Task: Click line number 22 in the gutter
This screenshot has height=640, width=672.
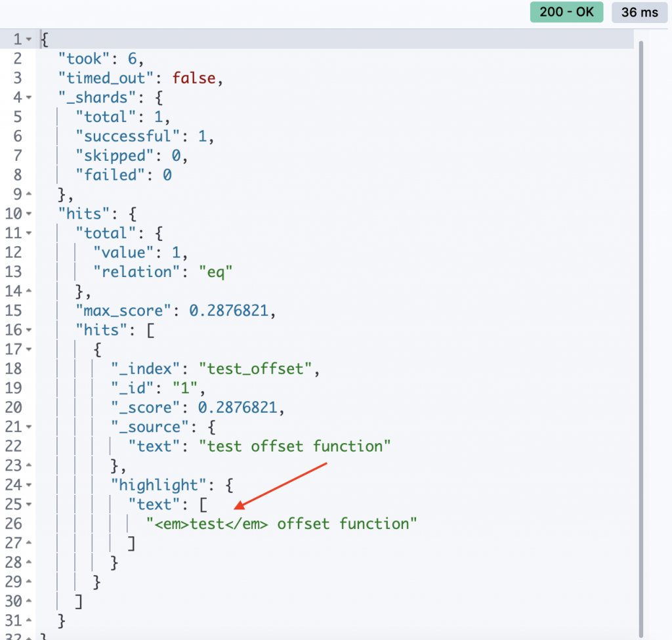Action: coord(13,446)
